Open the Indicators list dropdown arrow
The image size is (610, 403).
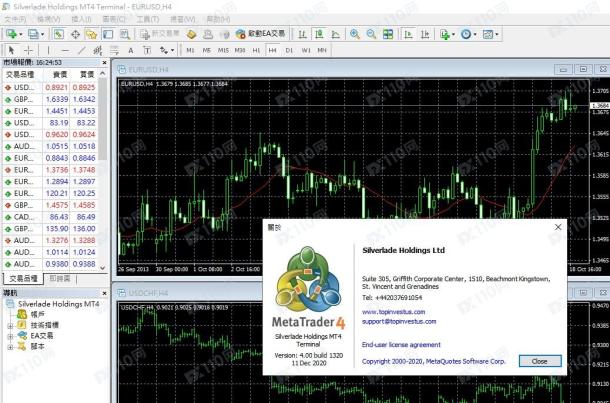pos(453,34)
